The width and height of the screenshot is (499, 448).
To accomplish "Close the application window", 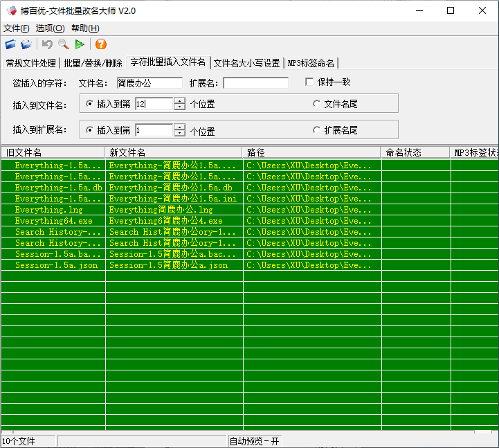I will coord(482,11).
